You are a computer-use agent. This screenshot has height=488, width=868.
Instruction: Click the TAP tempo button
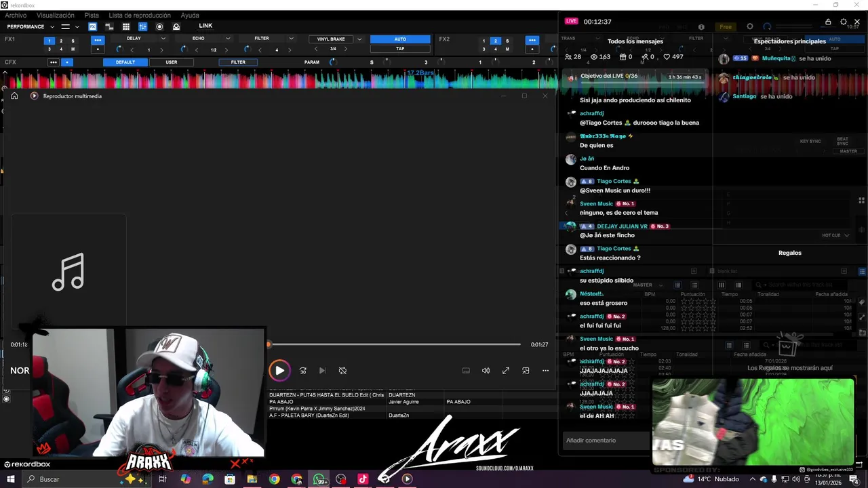coord(400,49)
